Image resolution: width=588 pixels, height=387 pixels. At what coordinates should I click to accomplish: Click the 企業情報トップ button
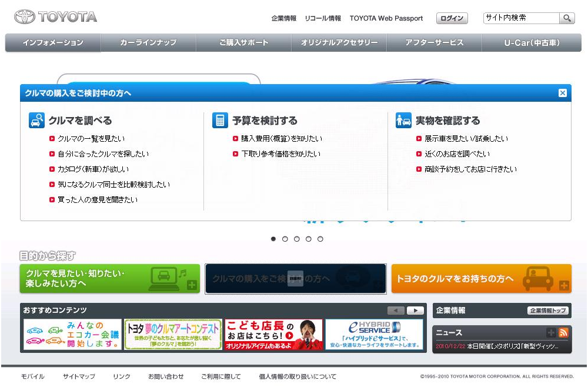click(x=548, y=311)
